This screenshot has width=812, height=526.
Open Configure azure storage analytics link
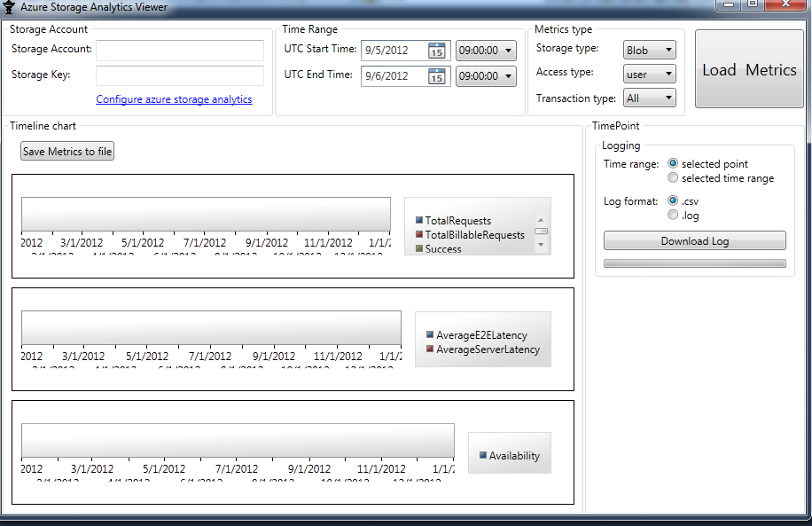pos(174,99)
